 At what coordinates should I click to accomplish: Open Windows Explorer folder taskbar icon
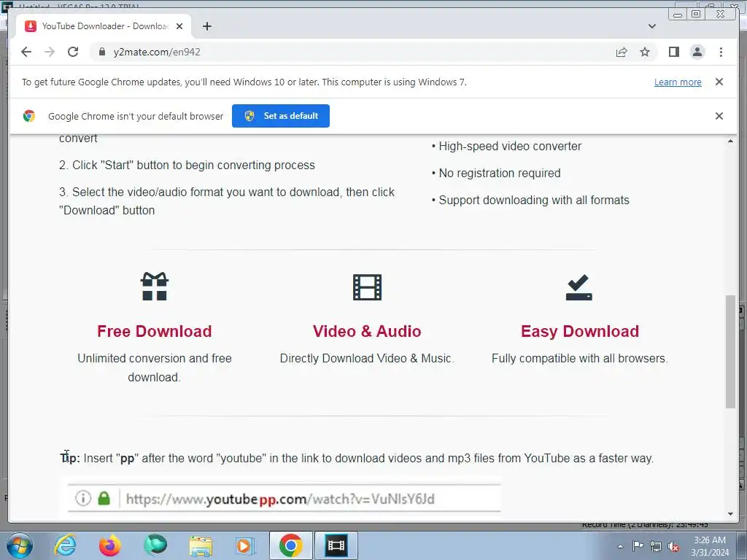(x=201, y=545)
